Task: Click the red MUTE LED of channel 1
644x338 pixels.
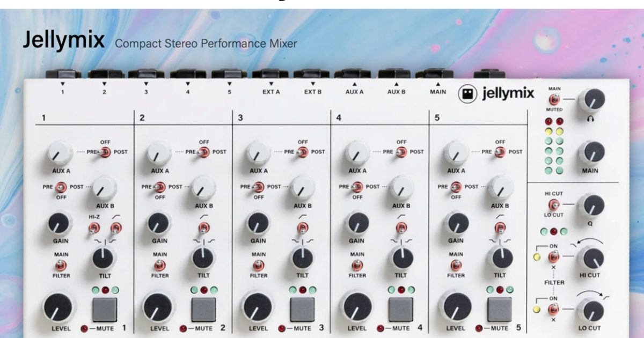Action: click(85, 328)
